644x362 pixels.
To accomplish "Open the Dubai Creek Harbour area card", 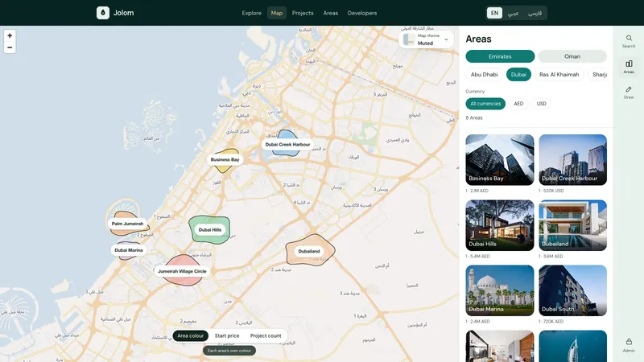I will click(x=573, y=159).
